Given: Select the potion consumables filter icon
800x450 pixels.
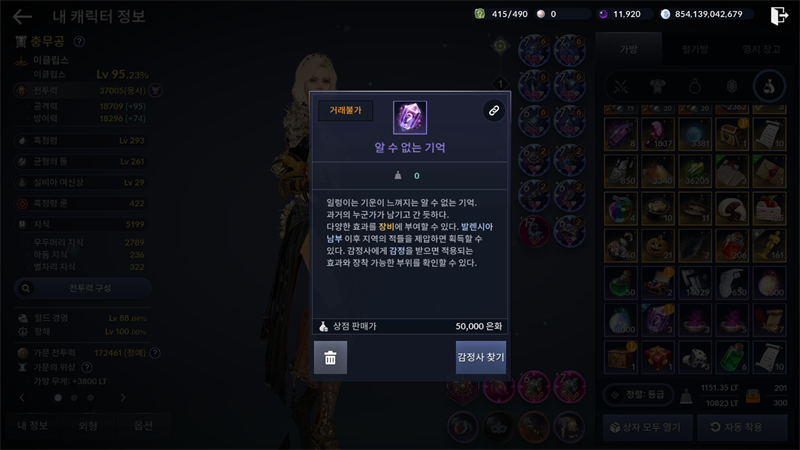Looking at the screenshot, I should [769, 86].
